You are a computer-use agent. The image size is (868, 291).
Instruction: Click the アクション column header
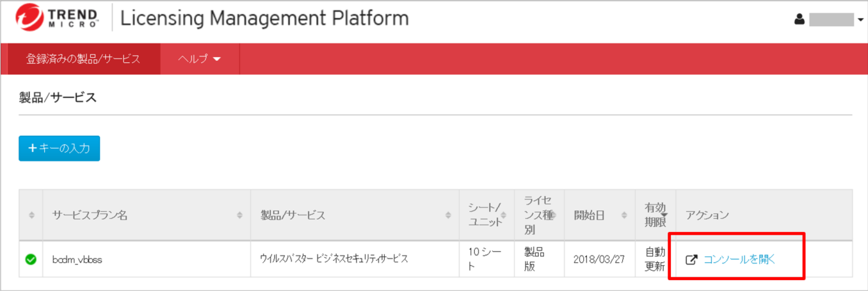[707, 215]
